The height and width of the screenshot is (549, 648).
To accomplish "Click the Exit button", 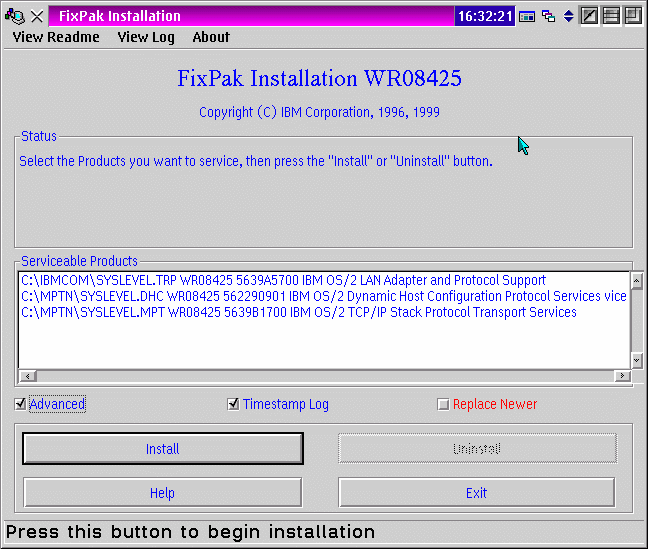I will 477,493.
